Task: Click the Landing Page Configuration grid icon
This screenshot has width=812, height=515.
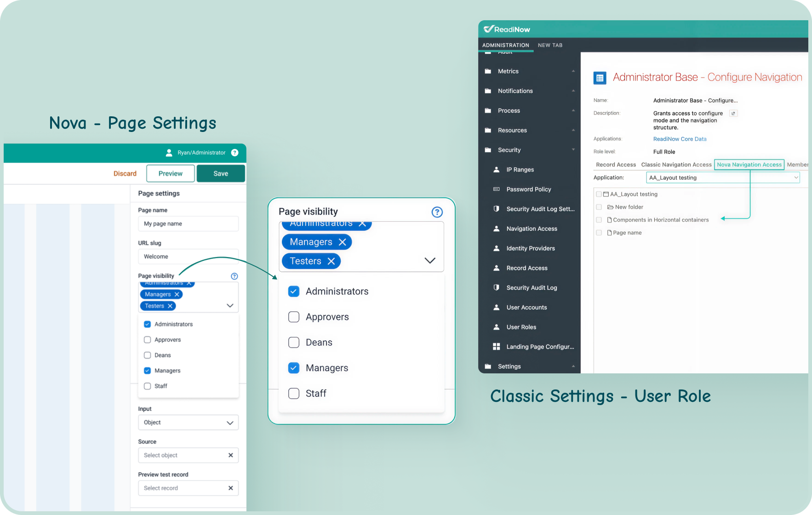Action: (x=496, y=347)
